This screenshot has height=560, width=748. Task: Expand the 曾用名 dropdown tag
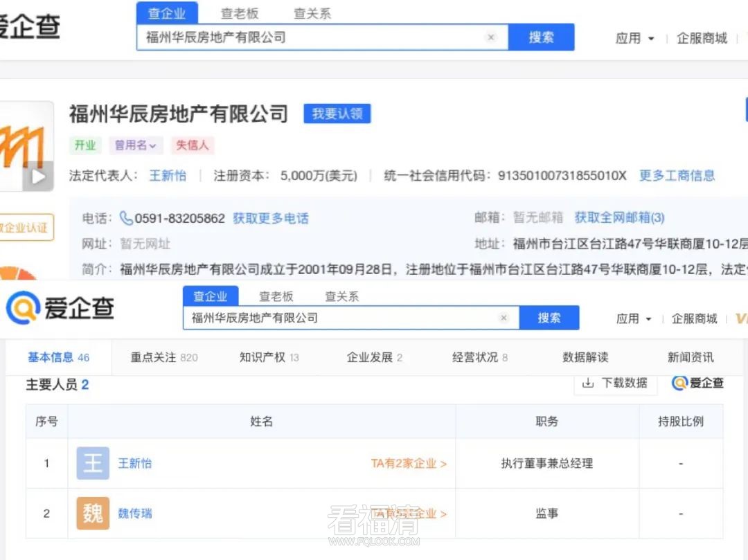click(x=136, y=145)
